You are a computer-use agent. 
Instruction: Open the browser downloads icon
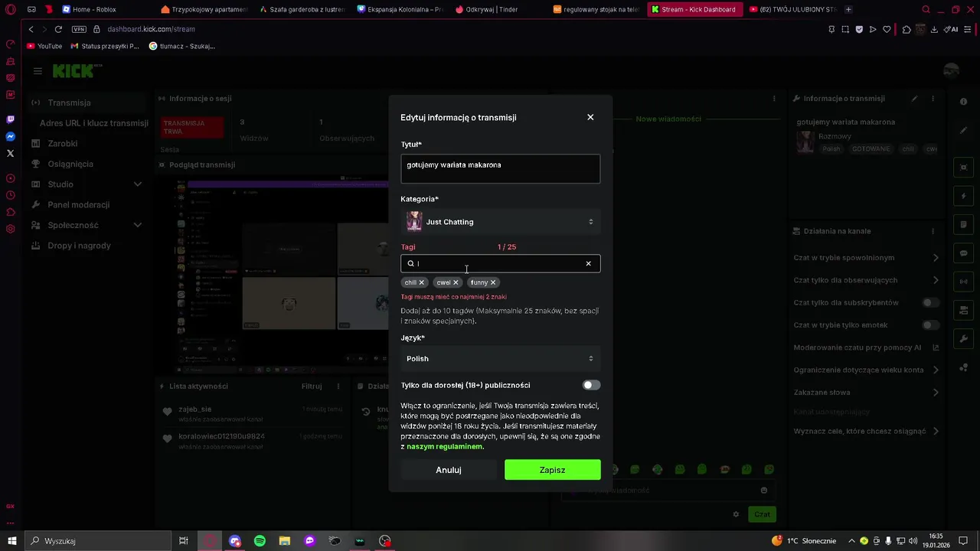(935, 29)
